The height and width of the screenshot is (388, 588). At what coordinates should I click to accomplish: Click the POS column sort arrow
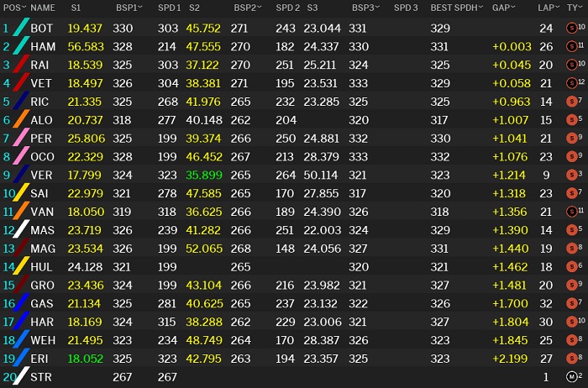click(x=24, y=7)
